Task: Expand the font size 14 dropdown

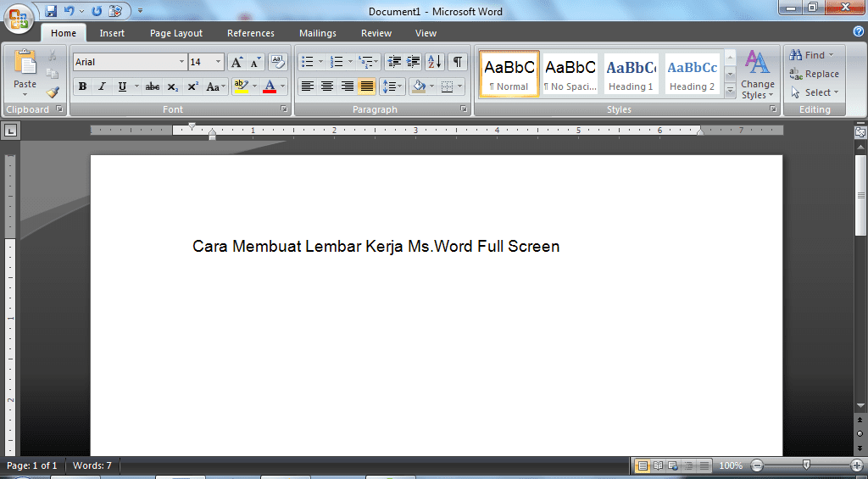Action: (x=219, y=62)
